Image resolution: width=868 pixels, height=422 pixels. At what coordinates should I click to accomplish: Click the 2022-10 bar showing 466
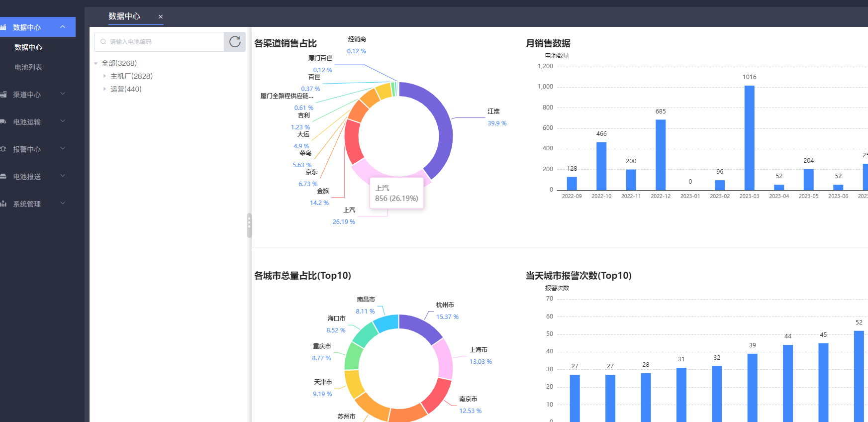601,166
